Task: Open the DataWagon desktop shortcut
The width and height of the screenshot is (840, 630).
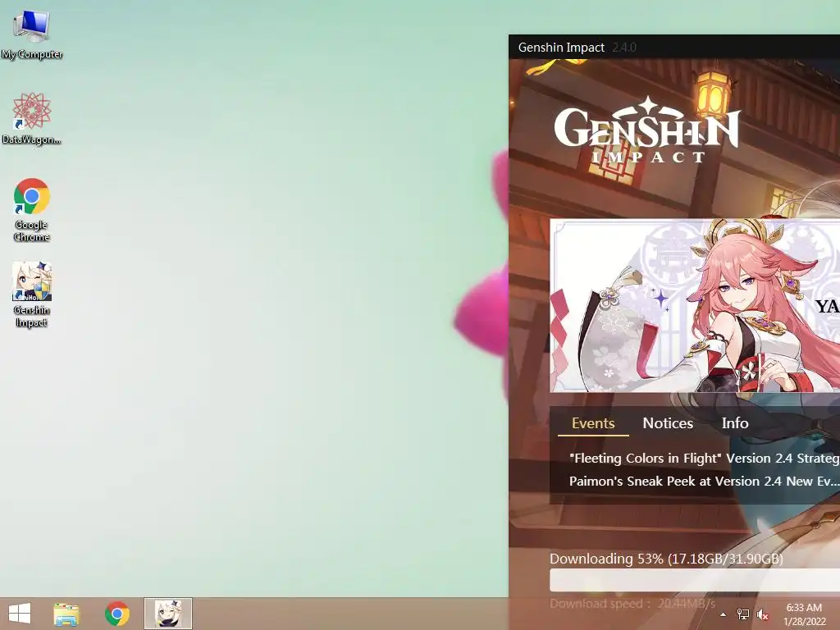Action: pos(32,118)
